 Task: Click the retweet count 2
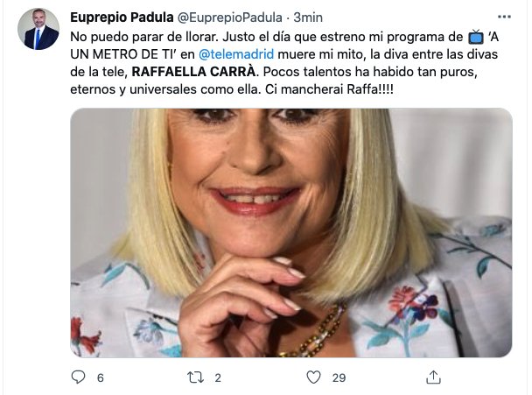click(218, 377)
